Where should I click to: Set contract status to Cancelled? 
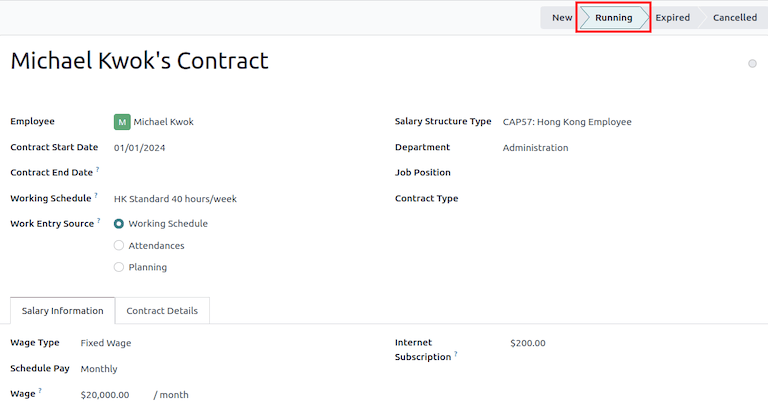point(734,18)
